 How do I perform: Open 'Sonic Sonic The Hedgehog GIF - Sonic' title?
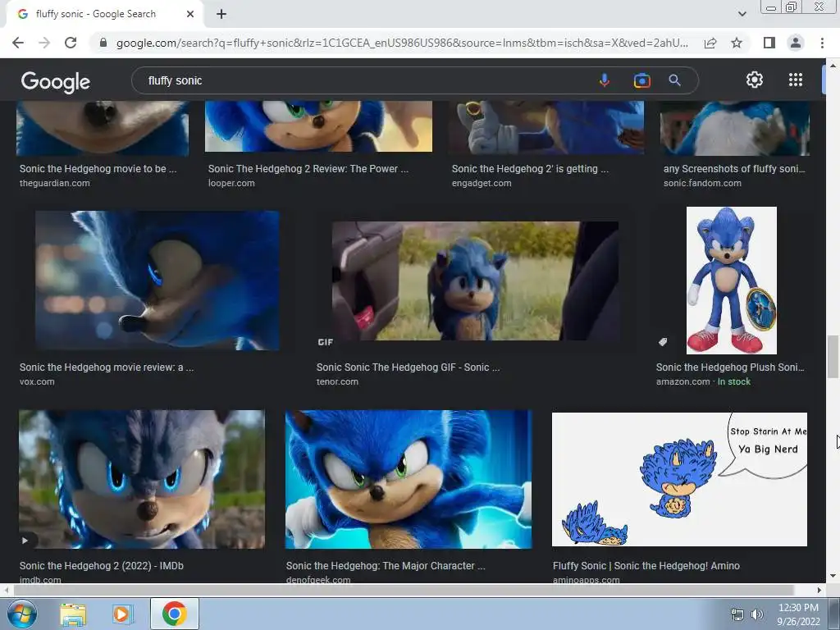coord(408,367)
